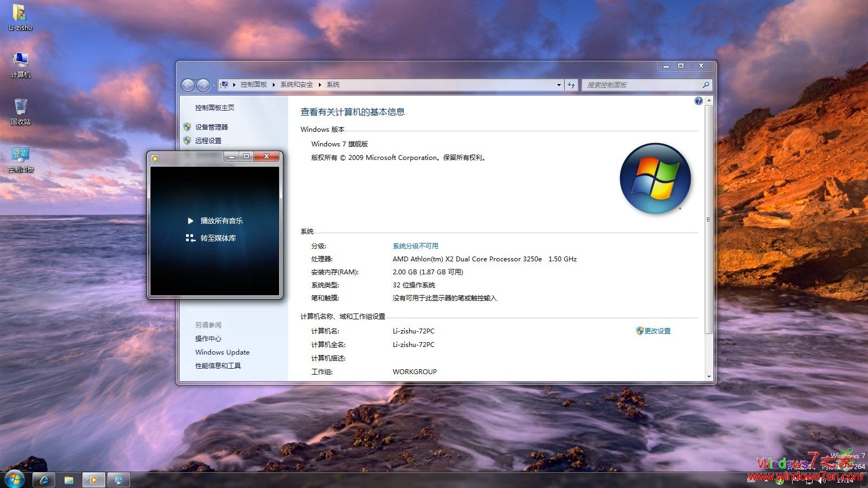Open Internet Explorer from the taskbar

click(44, 479)
